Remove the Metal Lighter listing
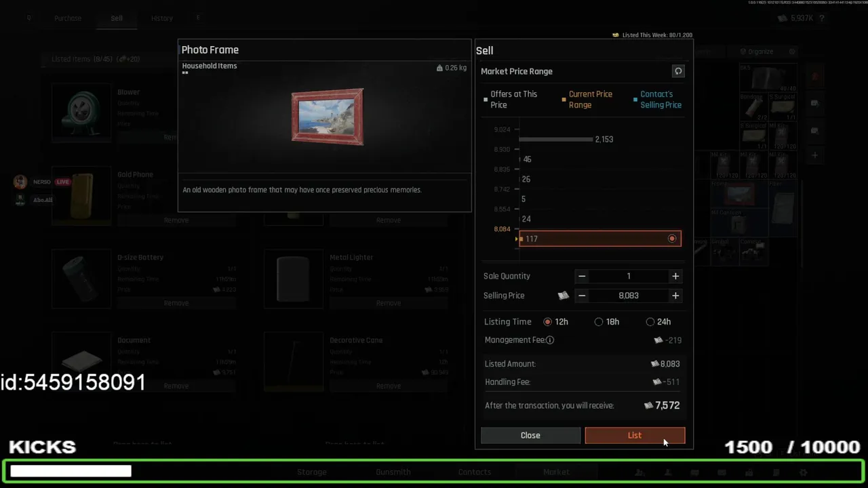This screenshot has width=868, height=488. click(x=389, y=303)
